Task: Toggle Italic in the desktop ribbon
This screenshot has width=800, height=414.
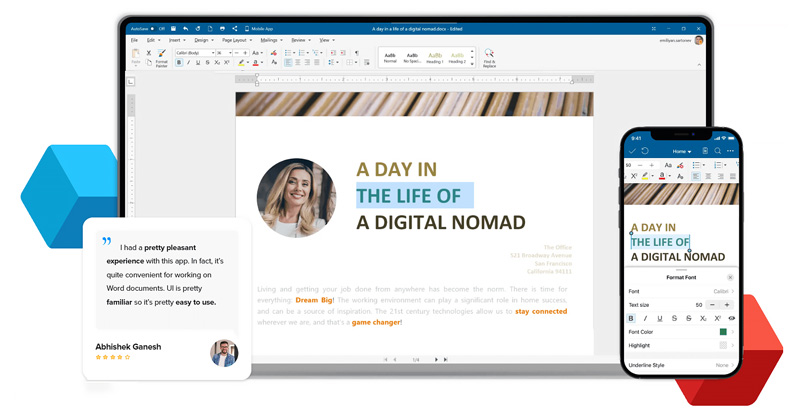Action: [x=188, y=62]
